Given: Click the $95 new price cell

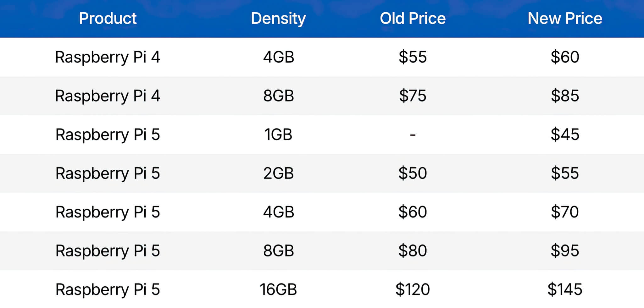Looking at the screenshot, I should click(565, 251).
